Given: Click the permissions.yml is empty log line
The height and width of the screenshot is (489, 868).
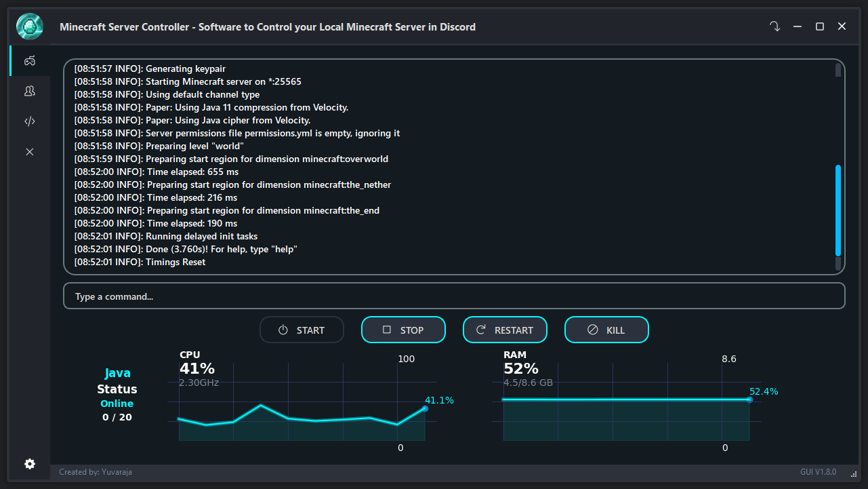Looking at the screenshot, I should point(237,133).
